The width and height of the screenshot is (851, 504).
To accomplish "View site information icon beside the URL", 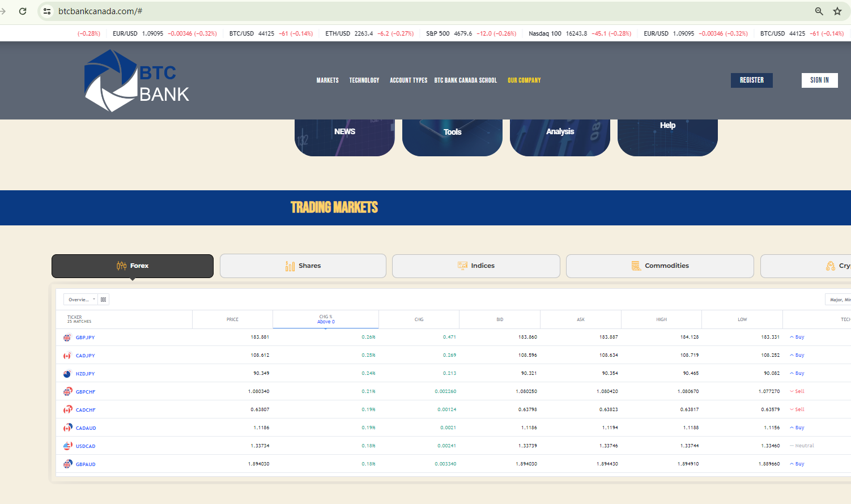I will [x=47, y=11].
